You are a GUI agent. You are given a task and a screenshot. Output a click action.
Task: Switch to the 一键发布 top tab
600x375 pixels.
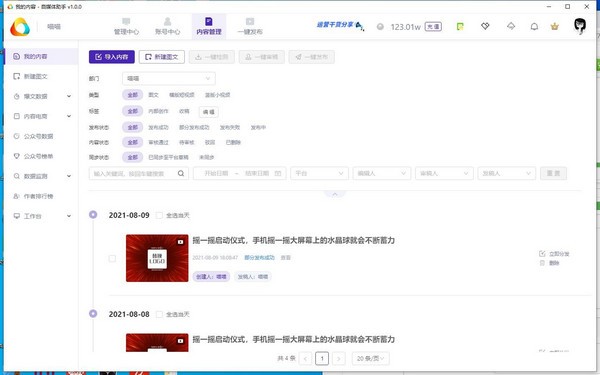(250, 26)
